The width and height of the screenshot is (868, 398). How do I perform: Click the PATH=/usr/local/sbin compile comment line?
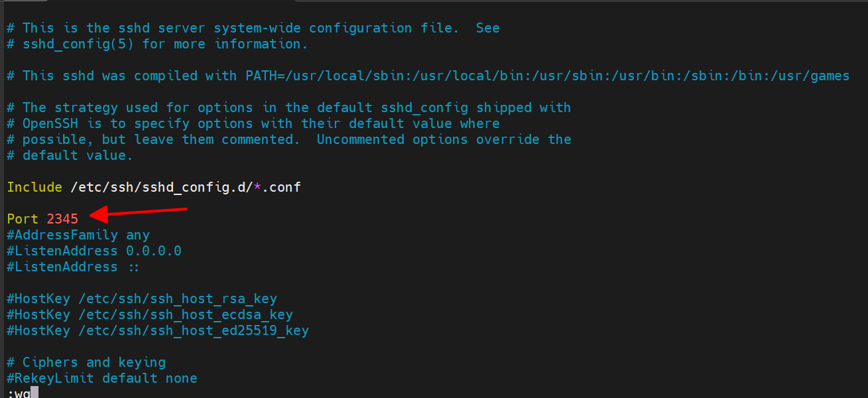tap(428, 76)
